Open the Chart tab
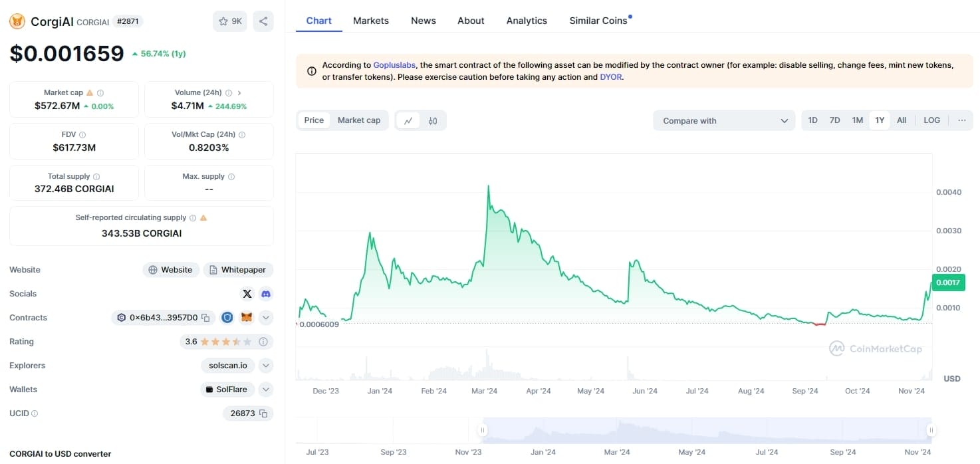The image size is (980, 464). (x=318, y=21)
